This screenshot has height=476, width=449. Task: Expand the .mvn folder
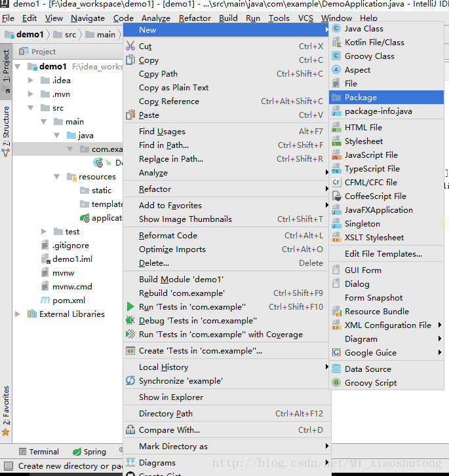click(30, 94)
